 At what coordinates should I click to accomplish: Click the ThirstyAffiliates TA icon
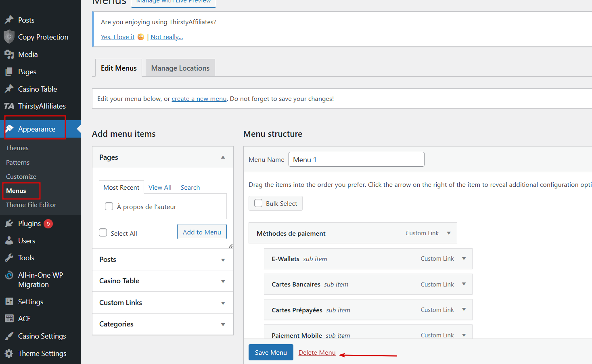9,106
